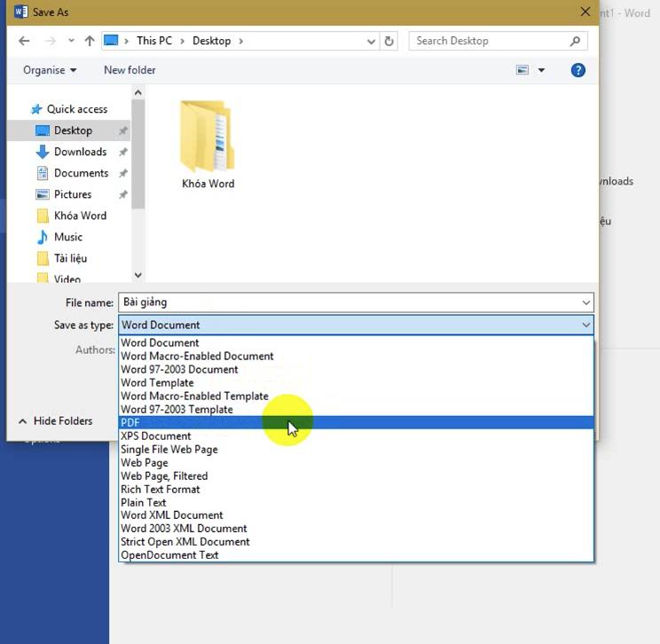Image resolution: width=660 pixels, height=644 pixels.
Task: Click the pin icon next to Desktop
Action: click(123, 130)
